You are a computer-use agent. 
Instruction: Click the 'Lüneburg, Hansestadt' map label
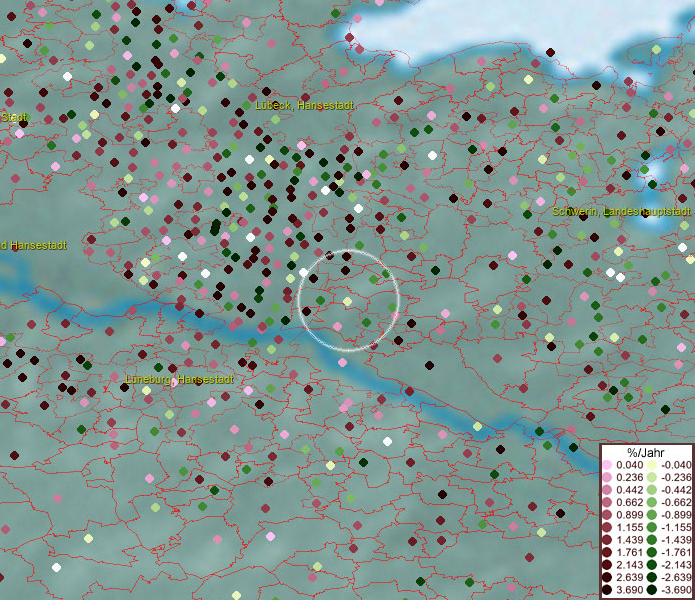tap(179, 380)
